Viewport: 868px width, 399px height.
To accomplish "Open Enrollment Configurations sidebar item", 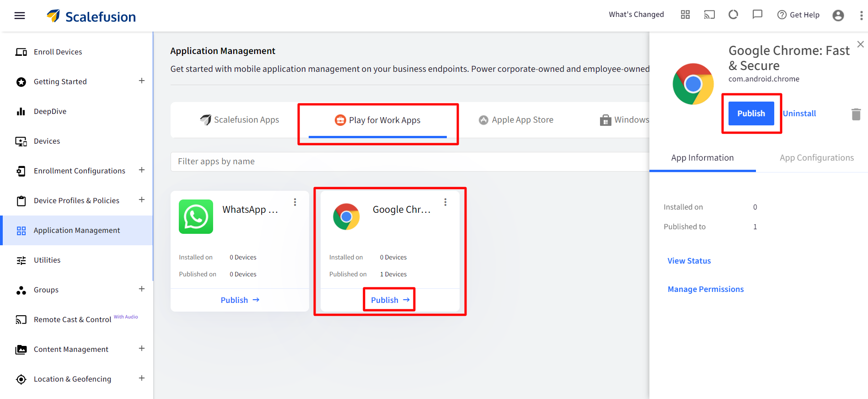I will point(80,171).
